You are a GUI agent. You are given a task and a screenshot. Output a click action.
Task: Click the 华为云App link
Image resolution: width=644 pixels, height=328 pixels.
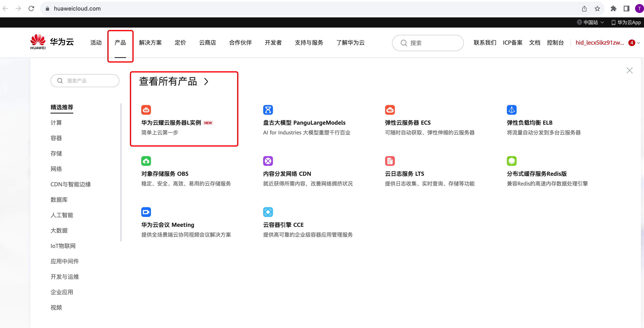point(626,22)
